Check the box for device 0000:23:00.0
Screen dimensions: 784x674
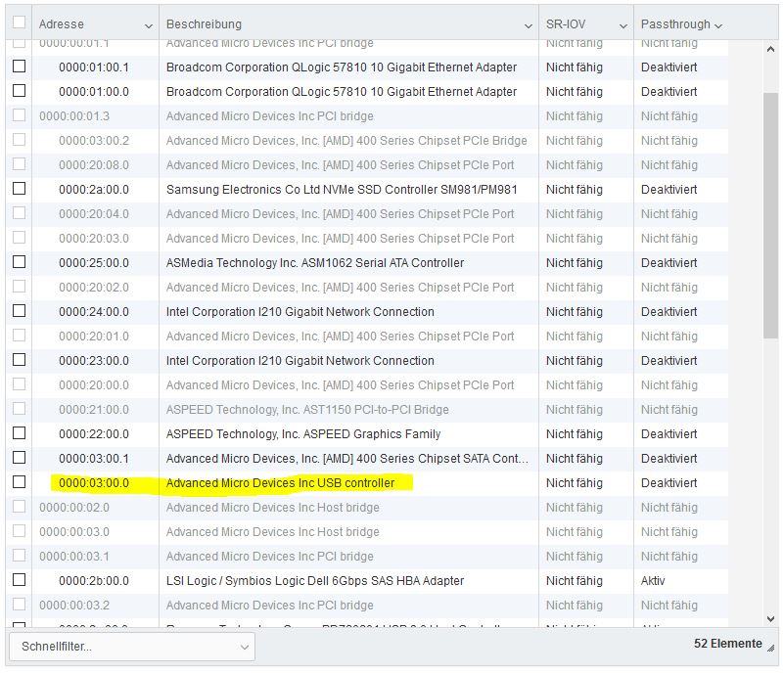(x=19, y=360)
